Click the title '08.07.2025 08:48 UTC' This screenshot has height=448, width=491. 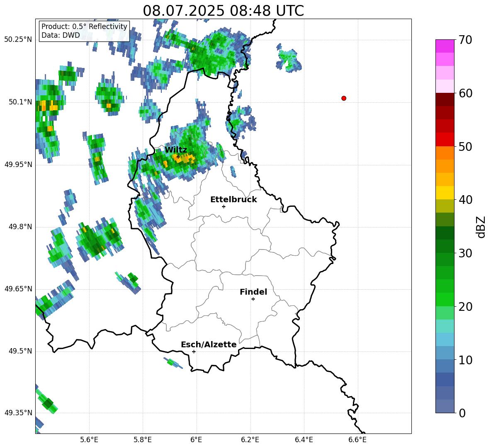223,11
